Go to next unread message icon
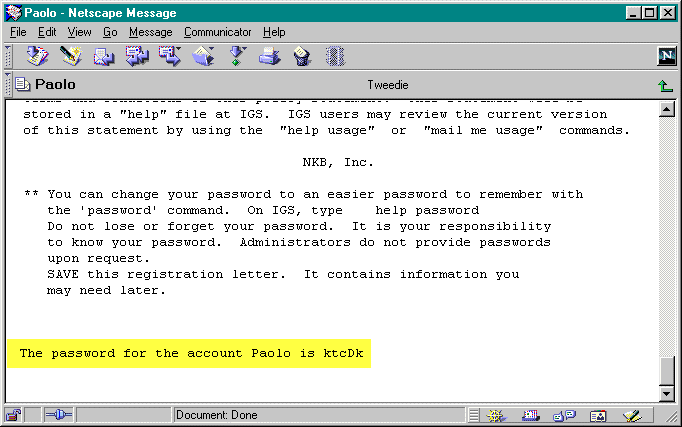This screenshot has width=682, height=427. [237, 56]
